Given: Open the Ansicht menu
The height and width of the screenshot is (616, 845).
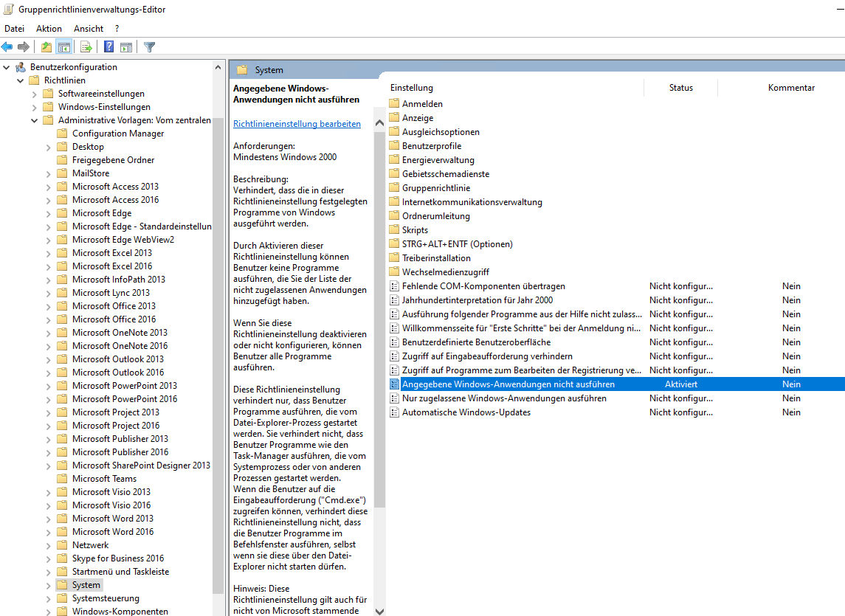Looking at the screenshot, I should 89,28.
